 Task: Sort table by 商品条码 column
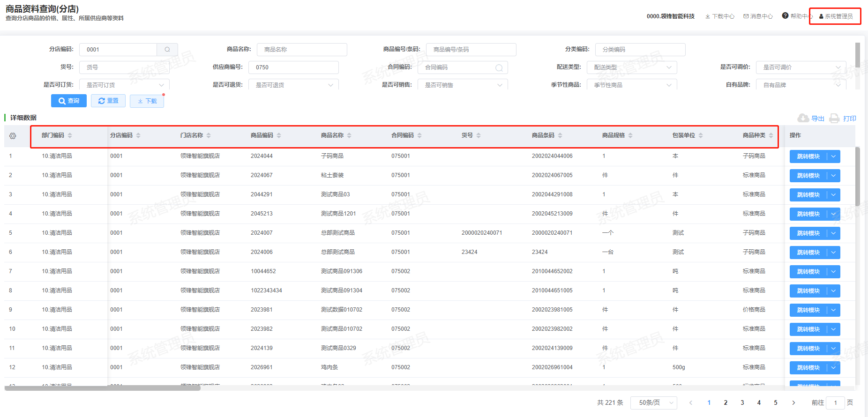[x=560, y=135]
